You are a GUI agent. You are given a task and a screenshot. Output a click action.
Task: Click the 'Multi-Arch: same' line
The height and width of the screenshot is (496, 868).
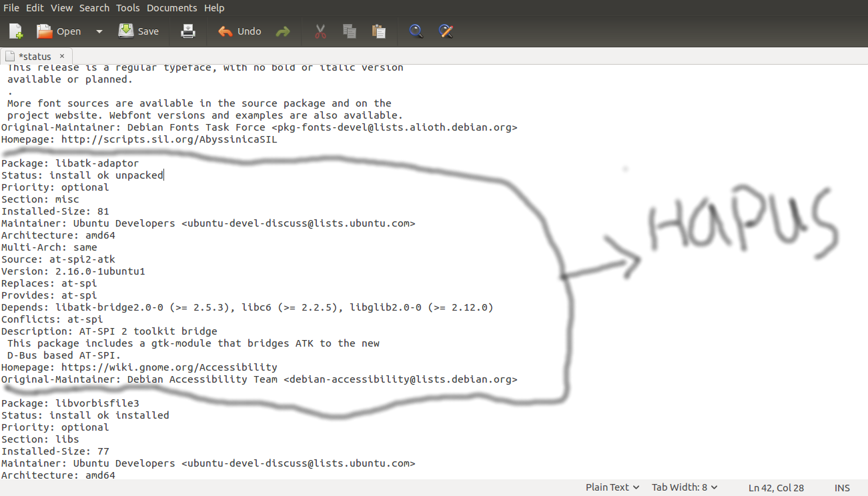(49, 247)
